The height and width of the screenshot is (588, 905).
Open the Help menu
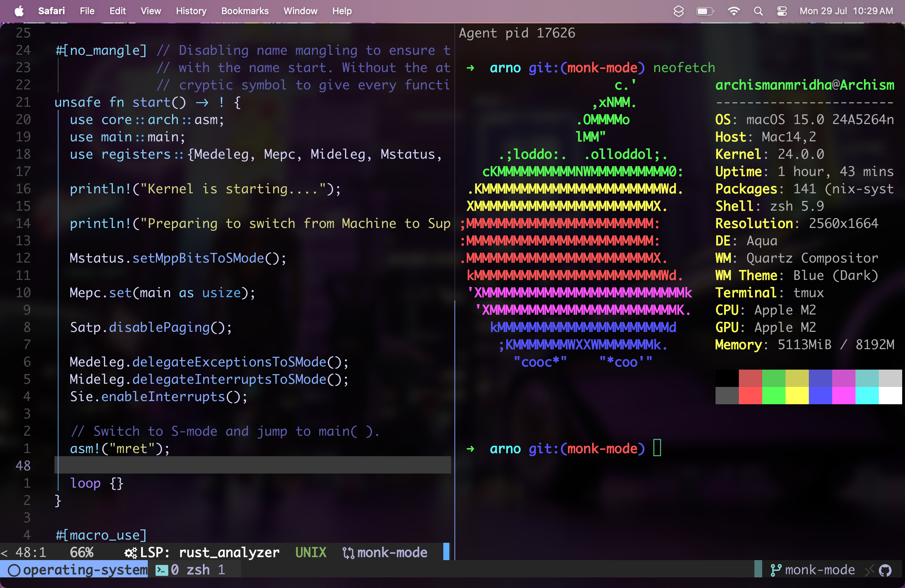(342, 11)
